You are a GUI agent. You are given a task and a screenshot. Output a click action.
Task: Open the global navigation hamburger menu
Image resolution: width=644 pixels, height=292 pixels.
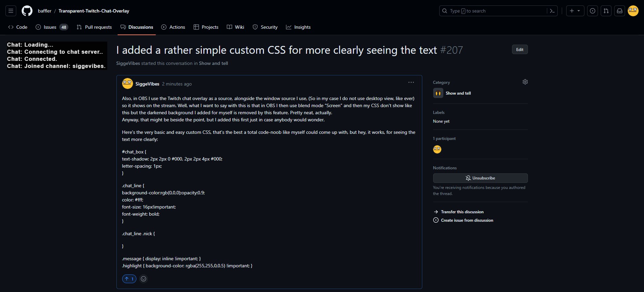pos(10,10)
